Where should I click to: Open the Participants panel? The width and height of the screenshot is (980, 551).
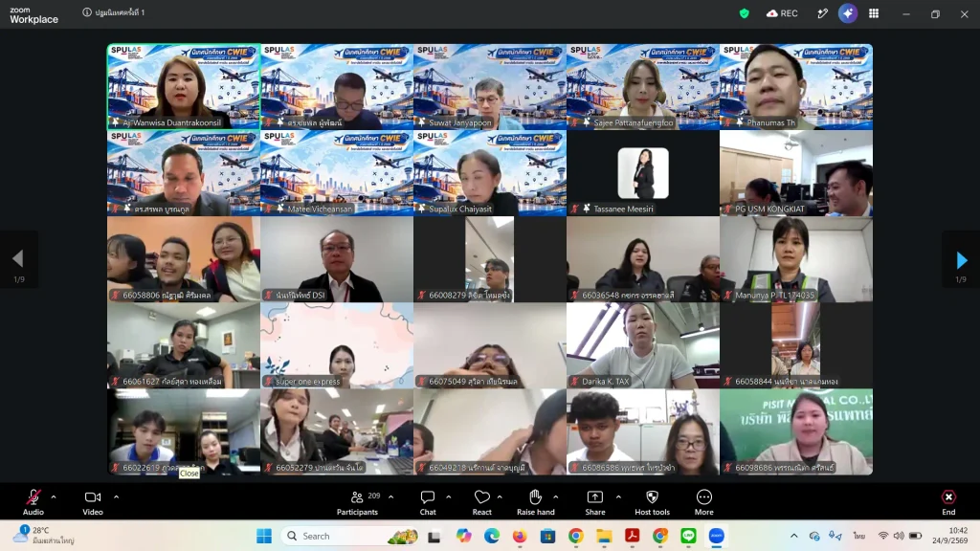coord(358,501)
